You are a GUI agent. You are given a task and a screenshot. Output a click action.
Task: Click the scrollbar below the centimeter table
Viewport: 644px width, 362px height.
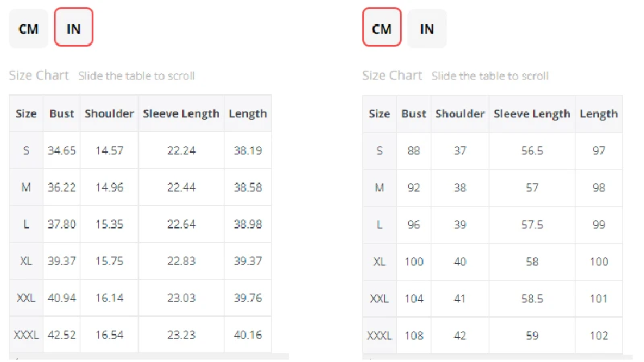[x=493, y=356]
